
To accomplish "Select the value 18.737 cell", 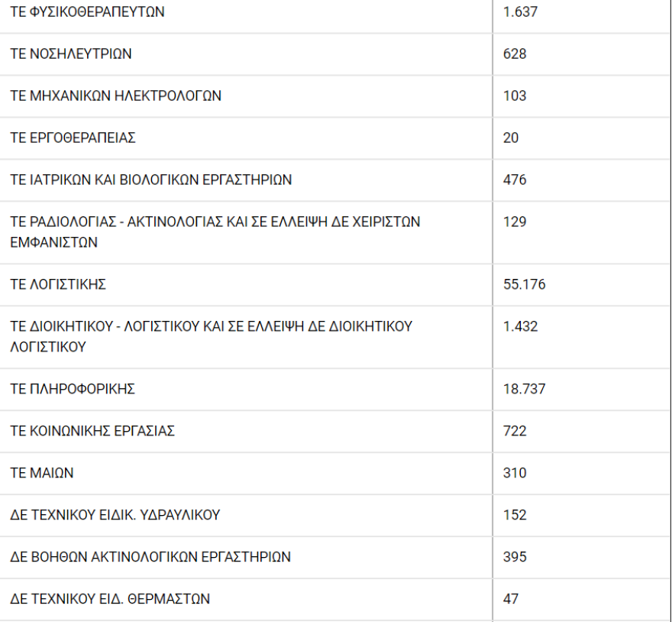I will tap(525, 390).
